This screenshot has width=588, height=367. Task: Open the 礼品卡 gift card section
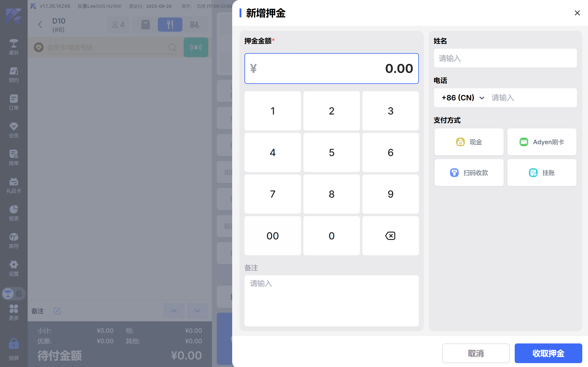pos(14,185)
